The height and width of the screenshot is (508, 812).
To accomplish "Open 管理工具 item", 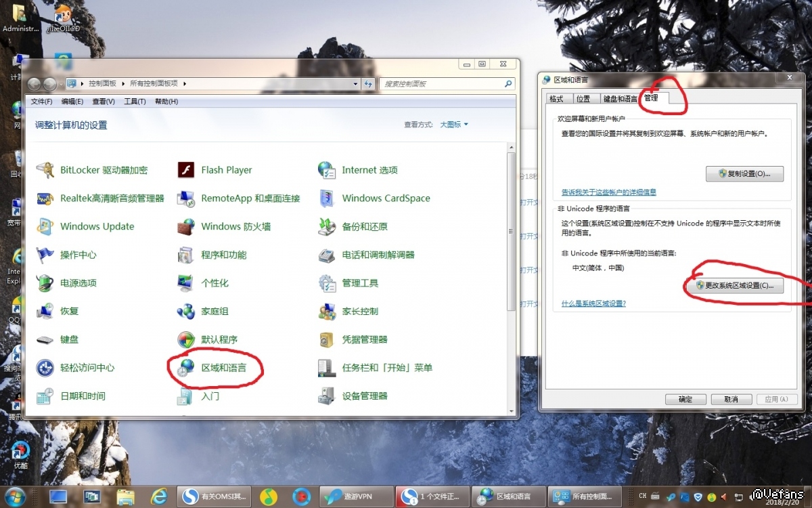I will [x=348, y=283].
